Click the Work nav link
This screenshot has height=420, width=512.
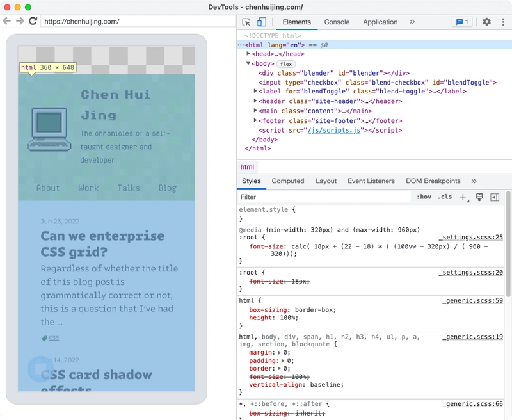point(88,188)
